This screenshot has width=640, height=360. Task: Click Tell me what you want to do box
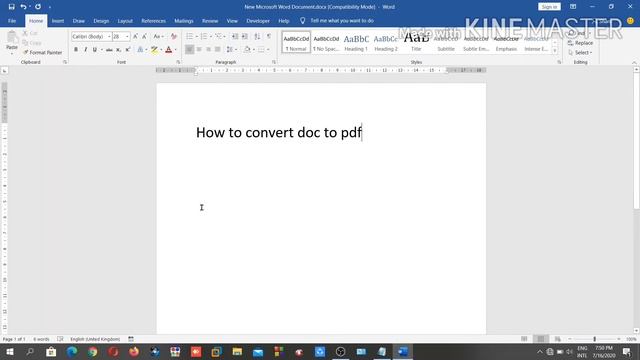[x=342, y=21]
